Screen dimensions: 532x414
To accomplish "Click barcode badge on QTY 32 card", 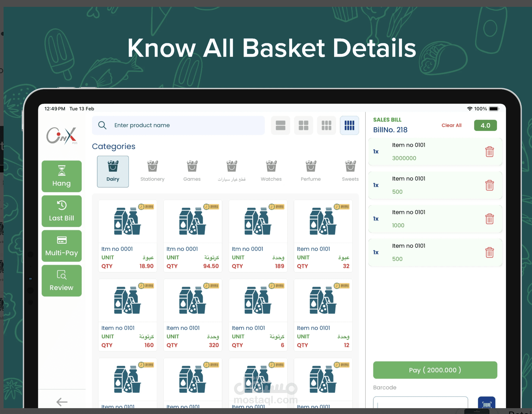I will (x=342, y=207).
